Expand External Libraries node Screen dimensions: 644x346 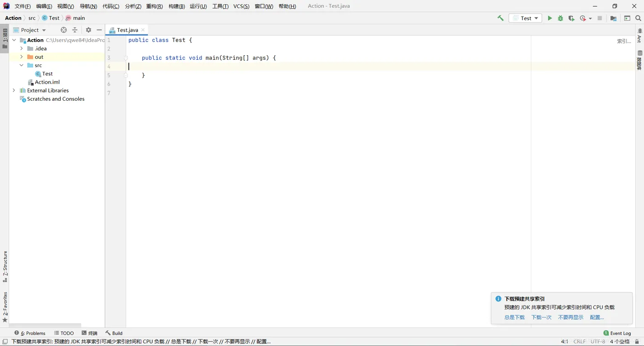[x=14, y=90]
